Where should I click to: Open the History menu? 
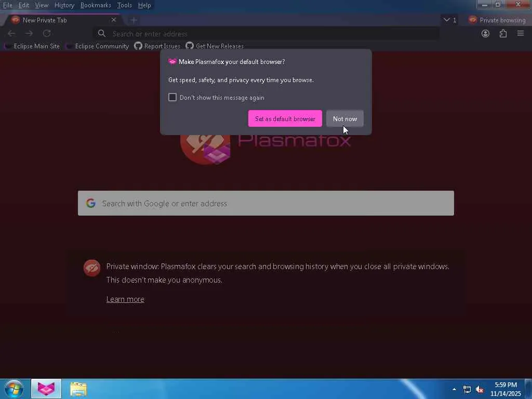click(64, 5)
